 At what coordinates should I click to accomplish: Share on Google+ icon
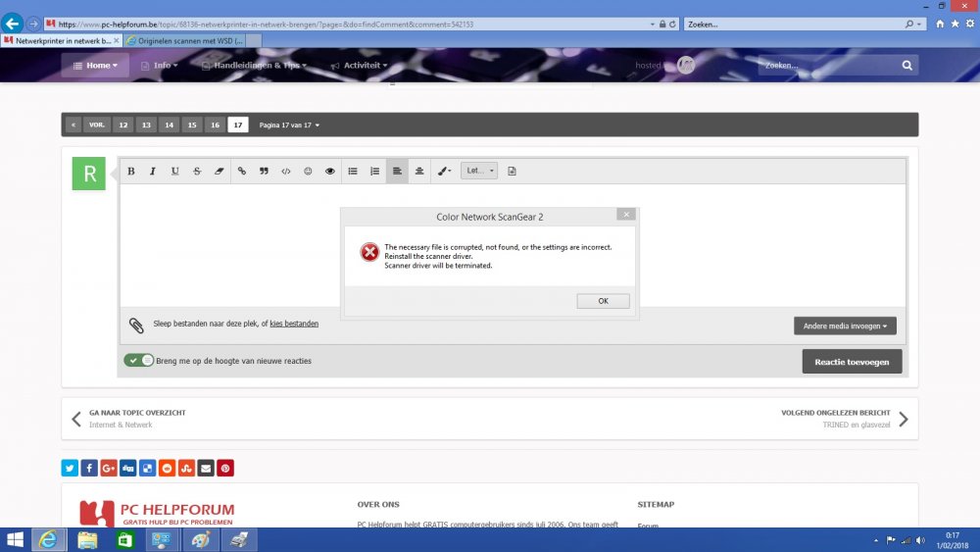click(x=109, y=469)
